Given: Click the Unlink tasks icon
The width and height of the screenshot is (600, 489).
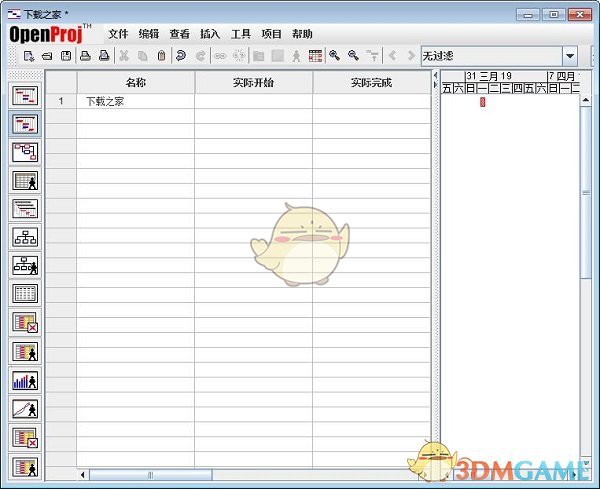Looking at the screenshot, I should point(239,56).
